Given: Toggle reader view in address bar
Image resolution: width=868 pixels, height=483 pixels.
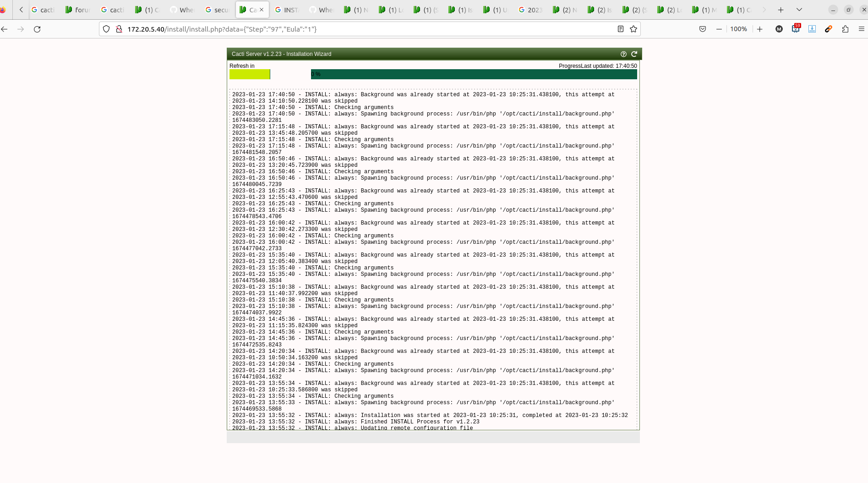Looking at the screenshot, I should pyautogui.click(x=621, y=29).
